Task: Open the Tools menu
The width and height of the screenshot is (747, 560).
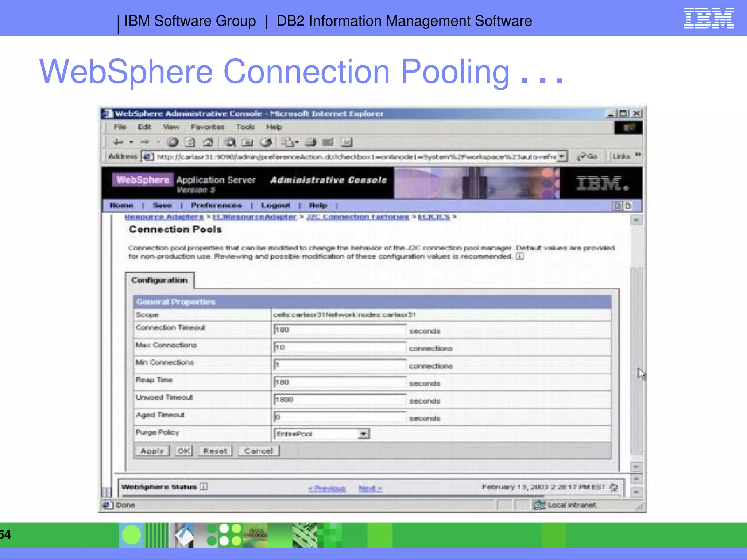Action: [x=245, y=127]
